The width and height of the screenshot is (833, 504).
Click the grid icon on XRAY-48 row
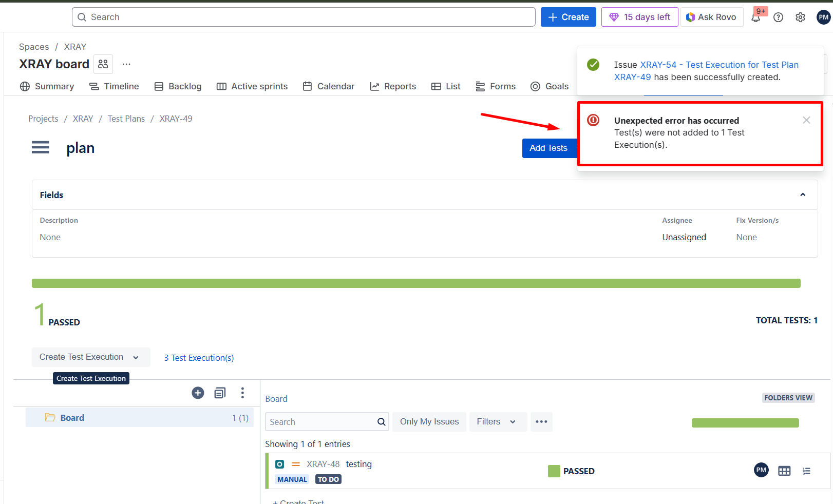(x=784, y=471)
